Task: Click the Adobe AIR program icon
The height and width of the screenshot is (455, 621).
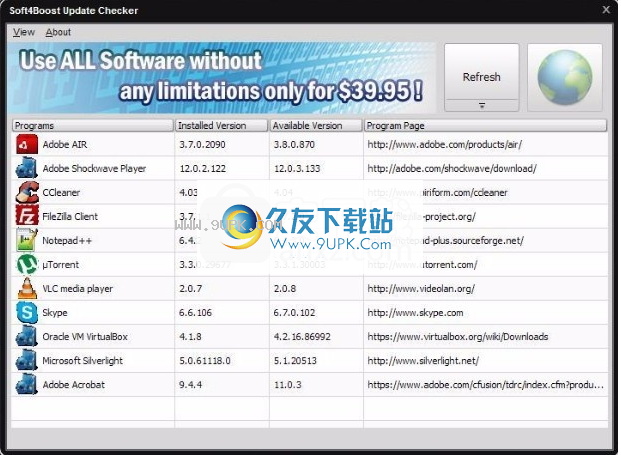Action: (x=27, y=144)
